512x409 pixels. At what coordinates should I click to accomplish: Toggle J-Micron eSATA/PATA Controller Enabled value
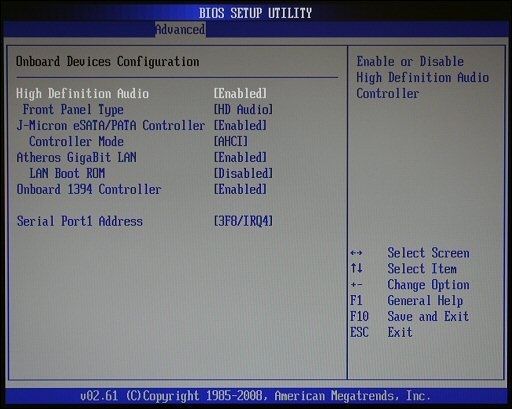pyautogui.click(x=240, y=126)
